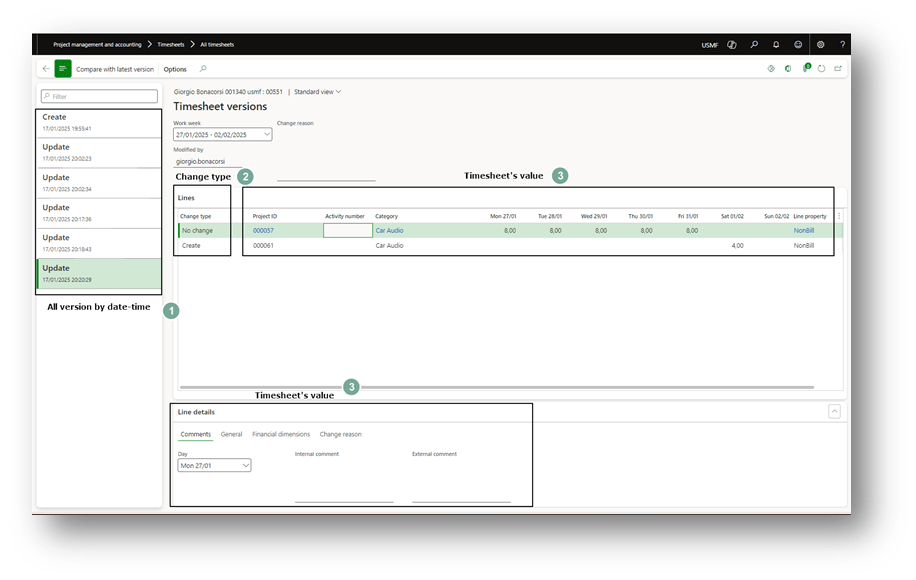Open the top-bar search magnifier
The height and width of the screenshot is (580, 916).
click(x=753, y=45)
